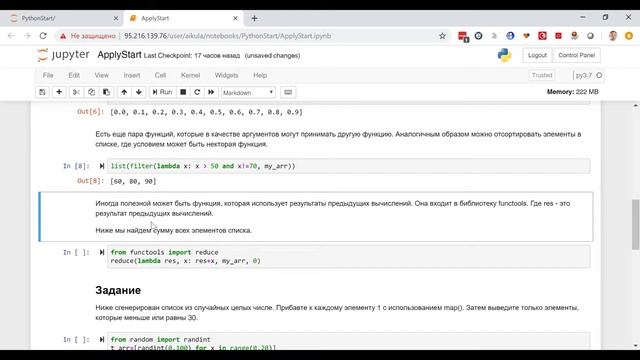This screenshot has height=360, width=640.
Task: Open the Help menu
Action: pos(260,75)
